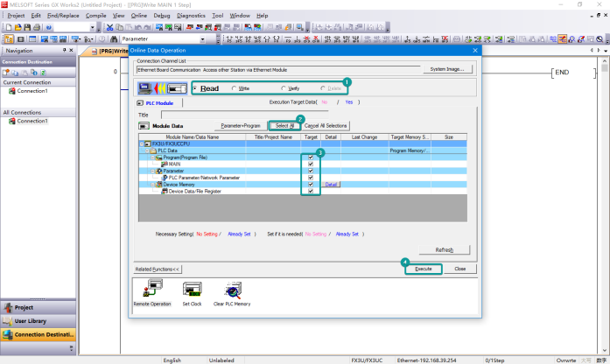The image size is (610, 364).
Task: Click the Title input field
Action: 245,115
